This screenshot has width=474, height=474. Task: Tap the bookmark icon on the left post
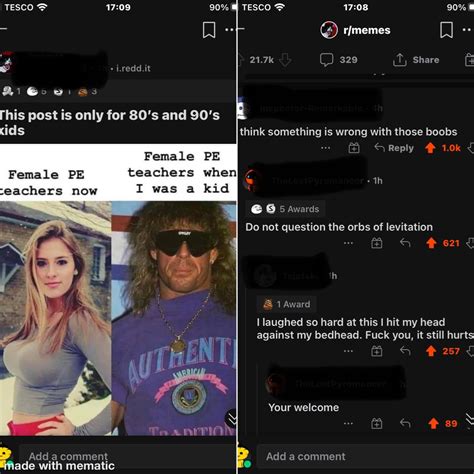click(209, 30)
